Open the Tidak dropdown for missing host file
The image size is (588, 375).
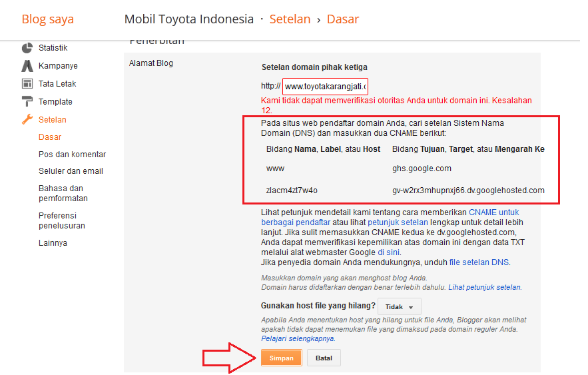pos(400,307)
